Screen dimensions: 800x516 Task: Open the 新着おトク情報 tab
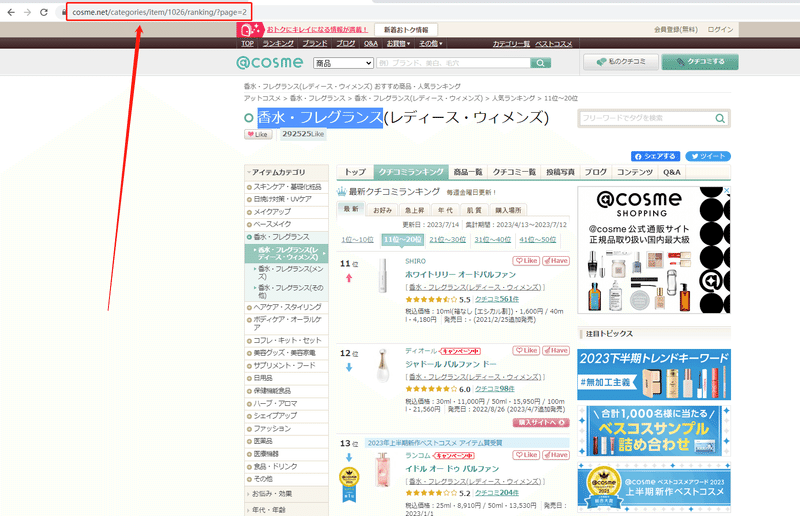406,30
